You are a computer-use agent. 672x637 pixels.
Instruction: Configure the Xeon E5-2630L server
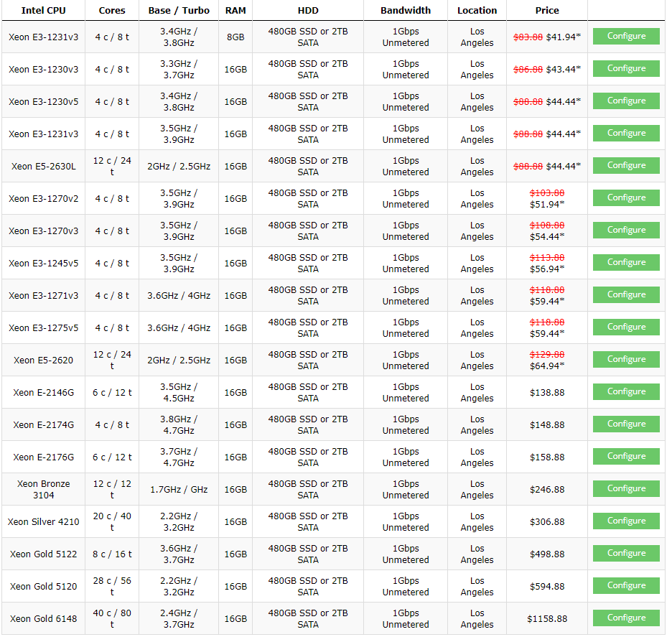(x=626, y=165)
